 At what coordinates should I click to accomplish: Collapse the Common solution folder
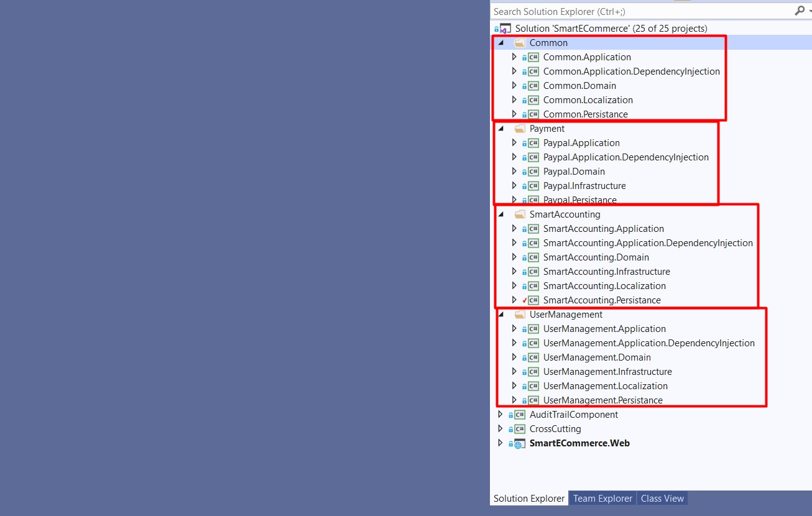tap(501, 43)
